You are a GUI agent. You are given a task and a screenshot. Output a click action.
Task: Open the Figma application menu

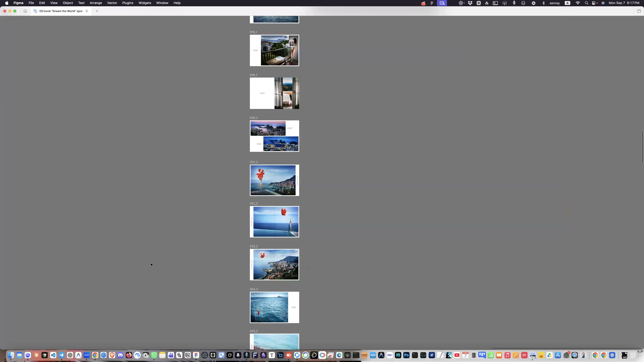coord(18,3)
